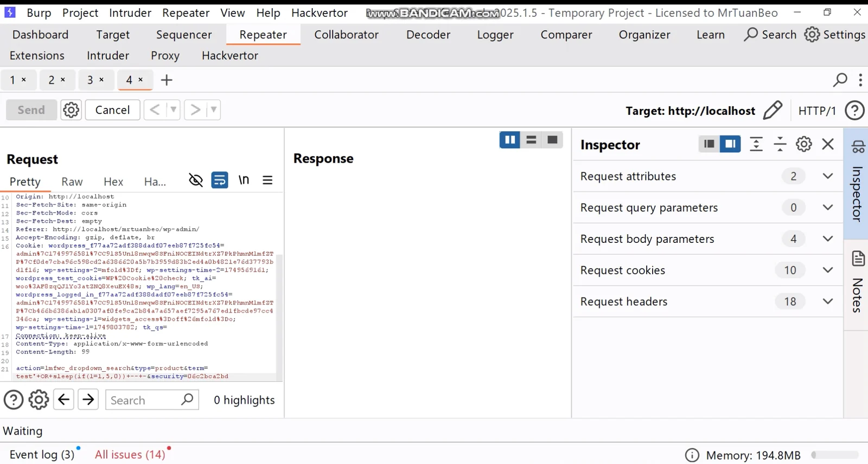This screenshot has width=868, height=464.
Task: Open All issues list
Action: 130,455
